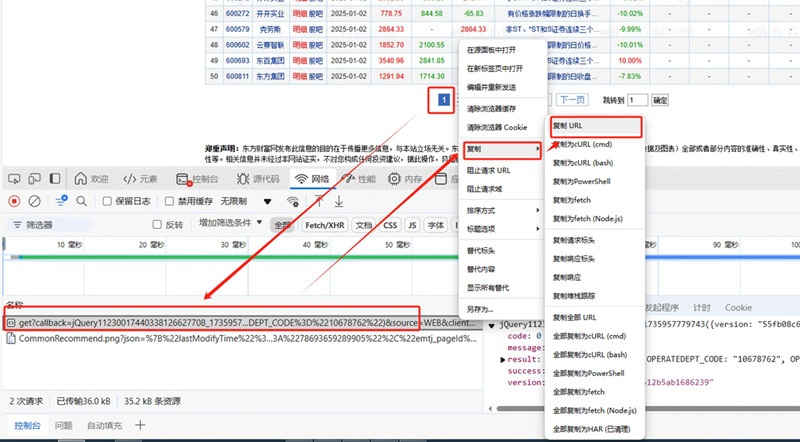The image size is (800, 442).
Task: Select the JS filter chip
Action: 412,225
